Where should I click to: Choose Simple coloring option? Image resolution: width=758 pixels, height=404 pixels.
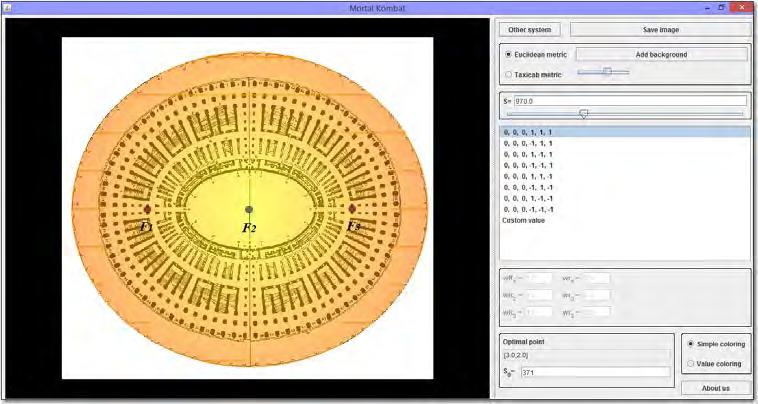(x=690, y=344)
